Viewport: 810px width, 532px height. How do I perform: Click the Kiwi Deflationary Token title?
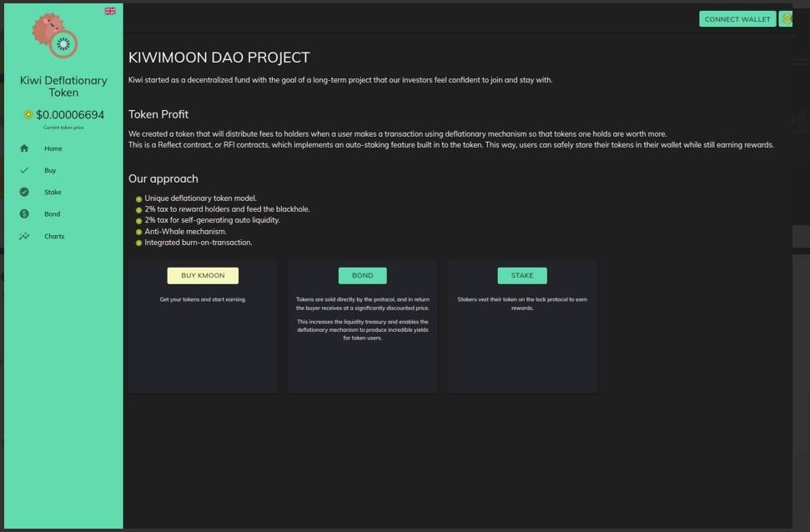point(63,86)
